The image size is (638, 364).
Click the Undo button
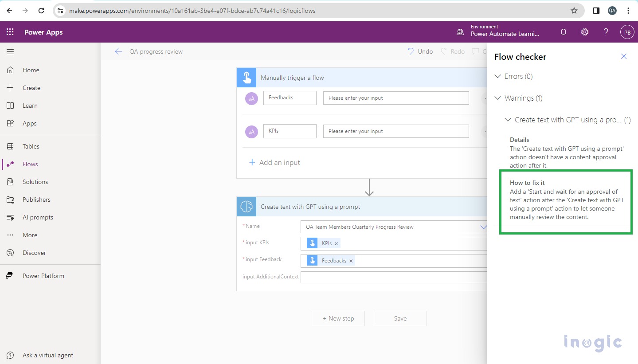coord(420,51)
